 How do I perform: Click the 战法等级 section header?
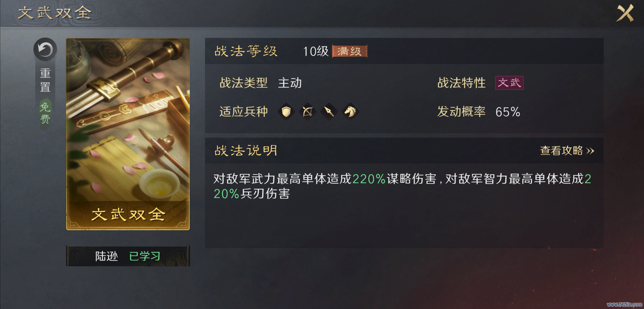coord(246,51)
